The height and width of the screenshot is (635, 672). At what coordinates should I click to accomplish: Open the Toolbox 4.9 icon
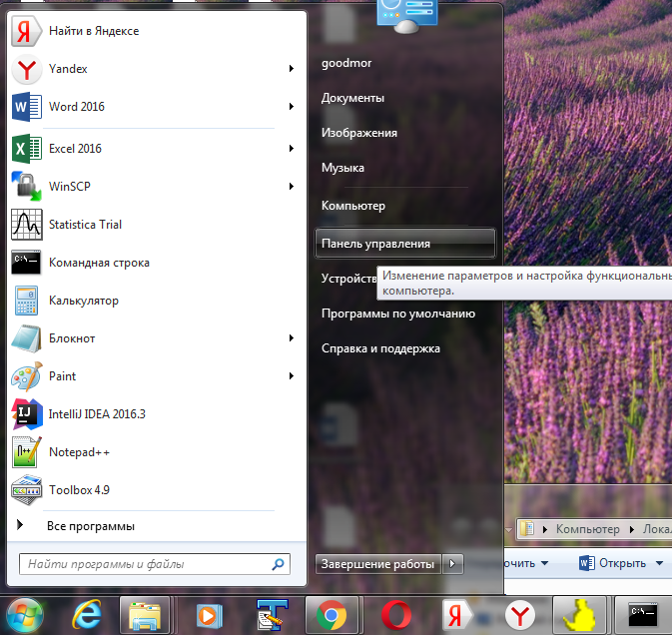tap(26, 489)
